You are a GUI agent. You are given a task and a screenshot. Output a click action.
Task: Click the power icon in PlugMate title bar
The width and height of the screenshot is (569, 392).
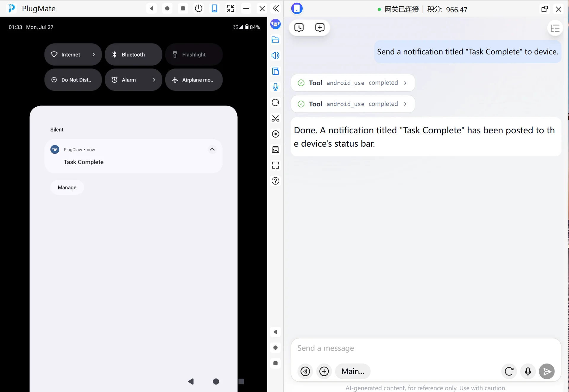[x=199, y=9]
